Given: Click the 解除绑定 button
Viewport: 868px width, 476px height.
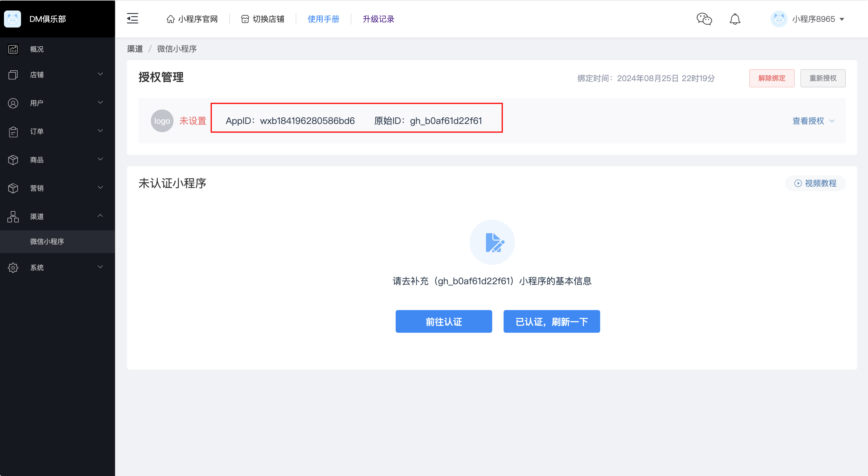Looking at the screenshot, I should click(x=772, y=78).
